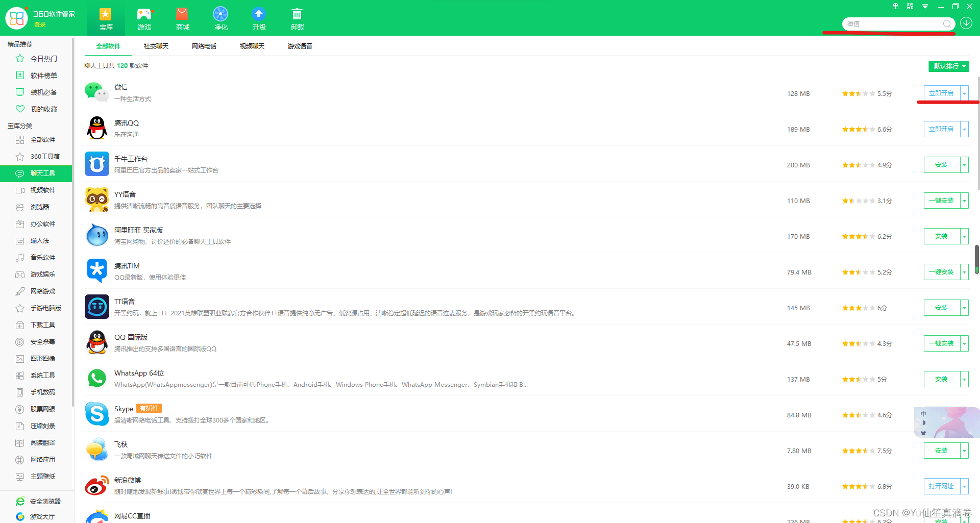Expand arrow beside 腾讯TIM 一键安装 button
The width and height of the screenshot is (980, 523).
[964, 272]
